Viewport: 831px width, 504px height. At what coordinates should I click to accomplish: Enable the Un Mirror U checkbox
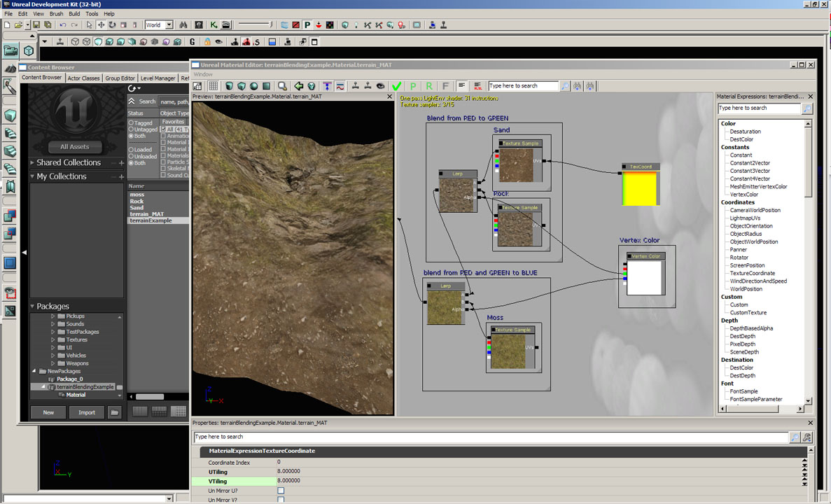click(x=281, y=491)
